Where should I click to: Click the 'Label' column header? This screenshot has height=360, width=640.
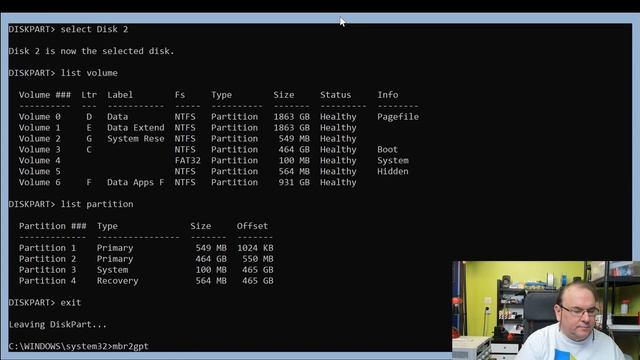(120, 95)
